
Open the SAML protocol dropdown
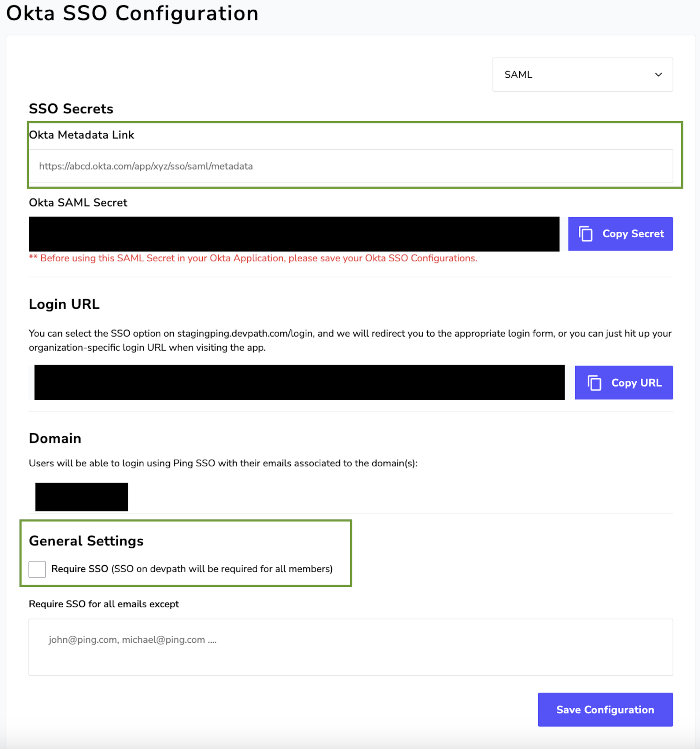582,74
